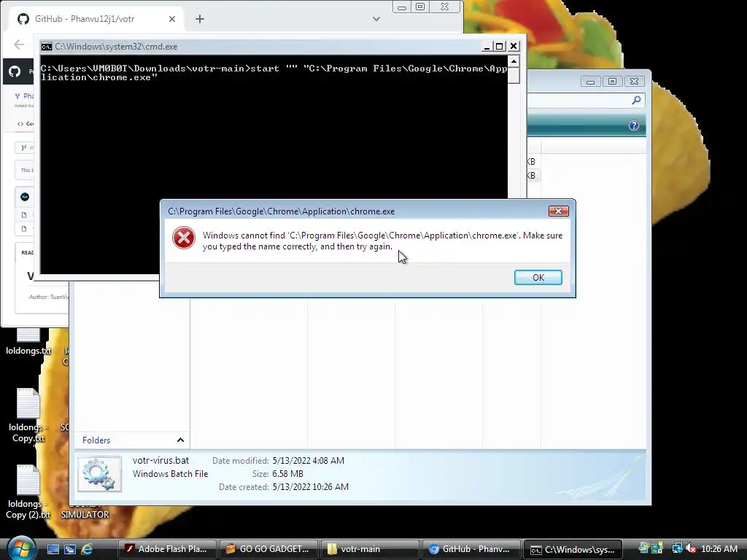The image size is (747, 560).
Task: Switch to GO GO GADGET taskbar button
Action: coord(268,549)
